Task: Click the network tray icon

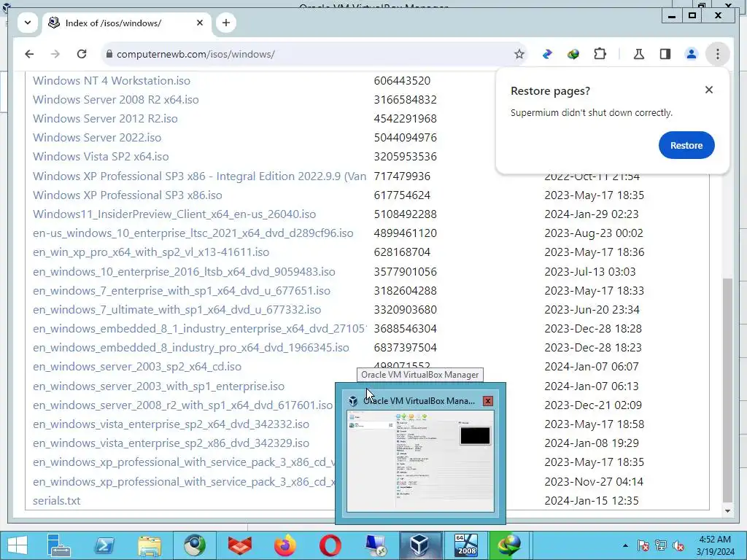Action: point(661,545)
